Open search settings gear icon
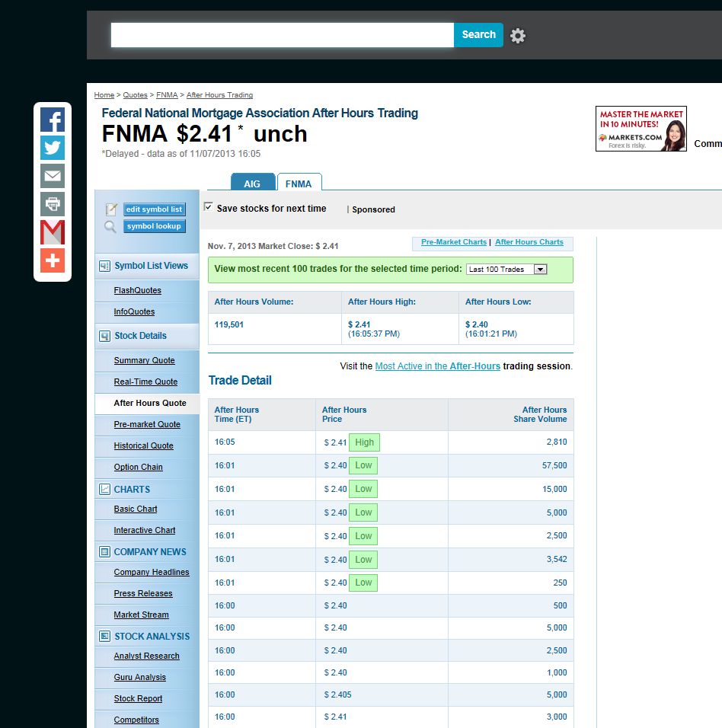The height and width of the screenshot is (728, 722). point(518,36)
